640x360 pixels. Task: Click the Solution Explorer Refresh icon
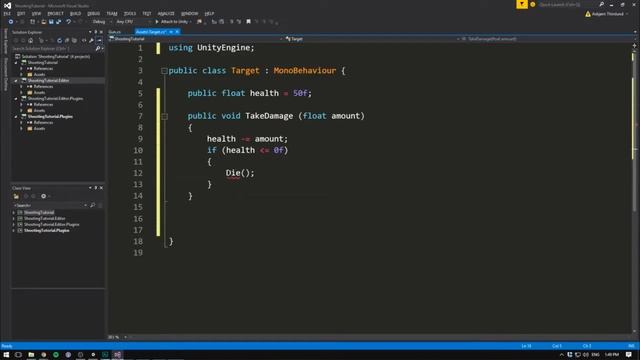pos(59,40)
